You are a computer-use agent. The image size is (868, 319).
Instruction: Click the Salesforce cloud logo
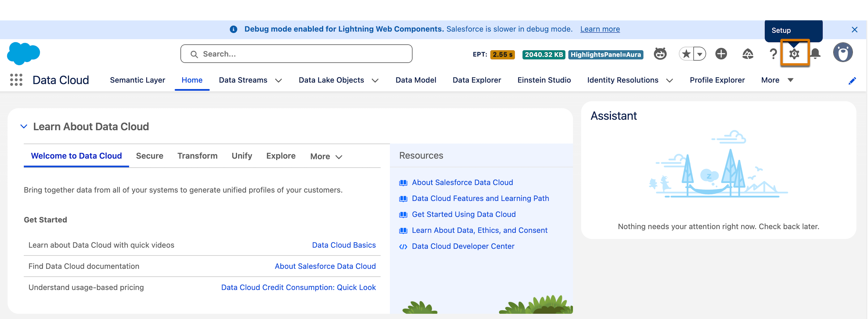coord(24,53)
